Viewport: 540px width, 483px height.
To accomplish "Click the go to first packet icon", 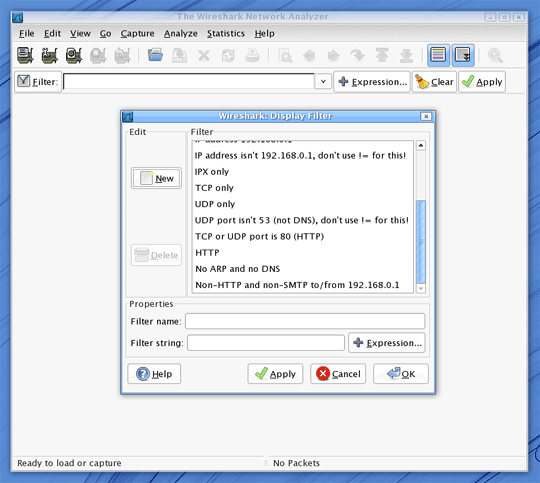I will coord(382,55).
